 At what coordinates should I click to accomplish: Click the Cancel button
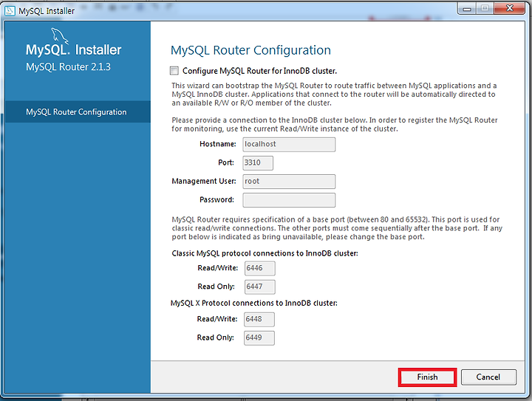click(488, 377)
